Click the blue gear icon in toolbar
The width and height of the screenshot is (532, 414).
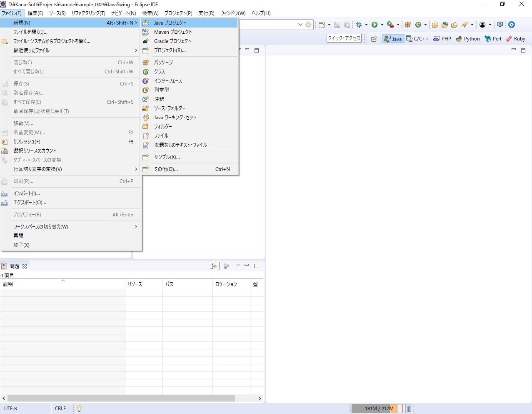click(x=512, y=25)
